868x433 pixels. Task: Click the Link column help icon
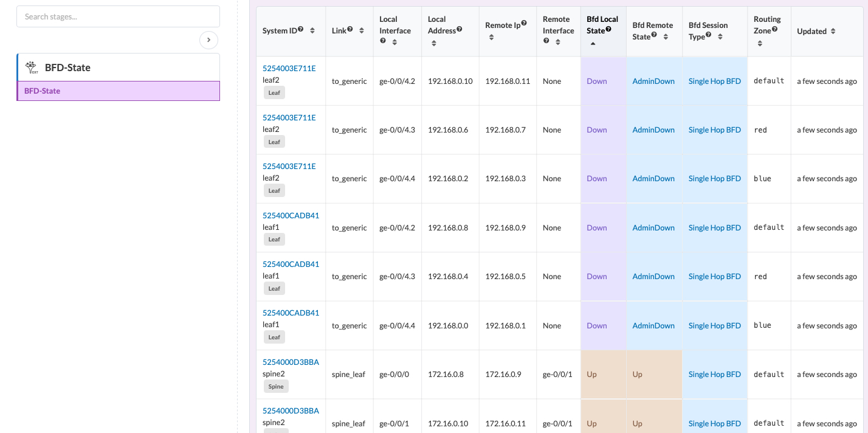tap(350, 29)
